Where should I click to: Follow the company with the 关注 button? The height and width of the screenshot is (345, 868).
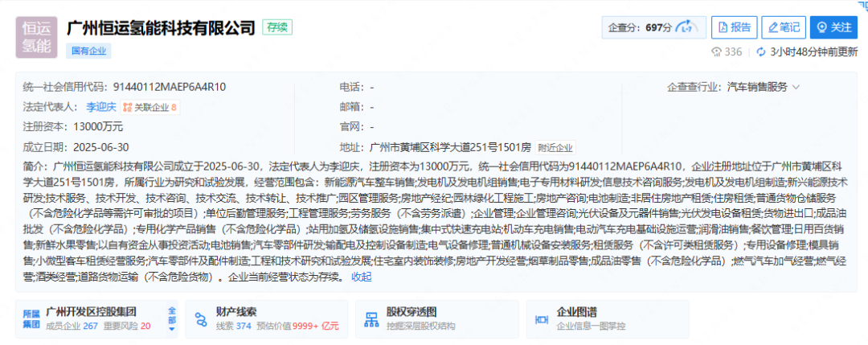point(833,27)
